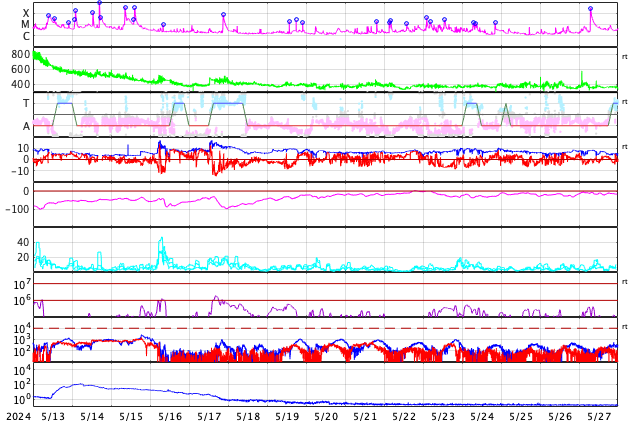
Task: Click the rt label beside the green plot
Action: tap(624, 57)
